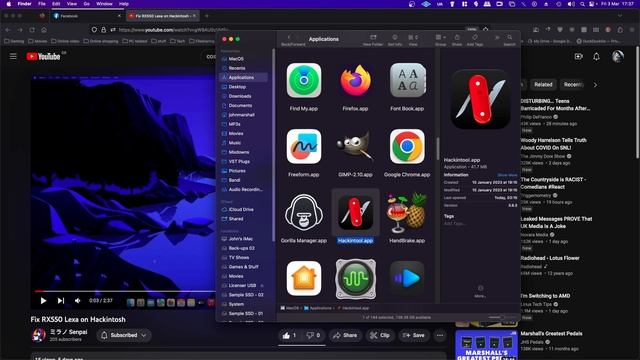Open iCloud Drive in Finder sidebar
Viewport: 640px width, 360px height.
(x=241, y=209)
